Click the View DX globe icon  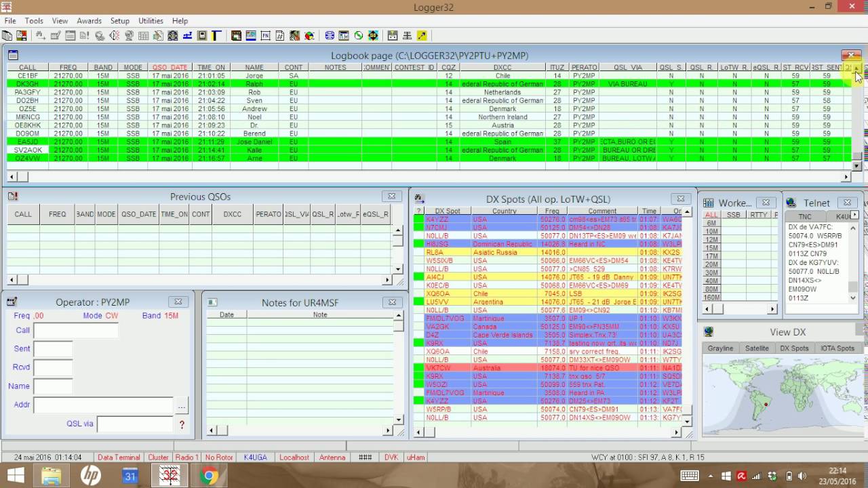(709, 332)
